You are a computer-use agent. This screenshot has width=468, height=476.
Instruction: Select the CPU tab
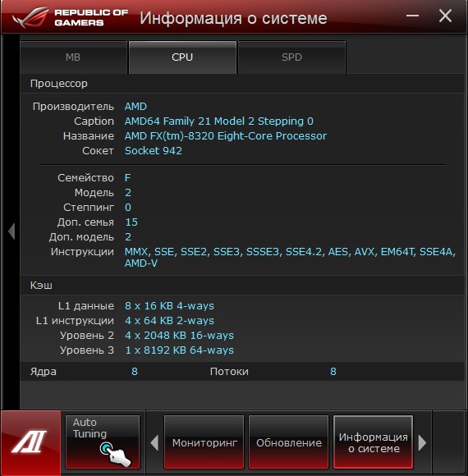[x=182, y=57]
